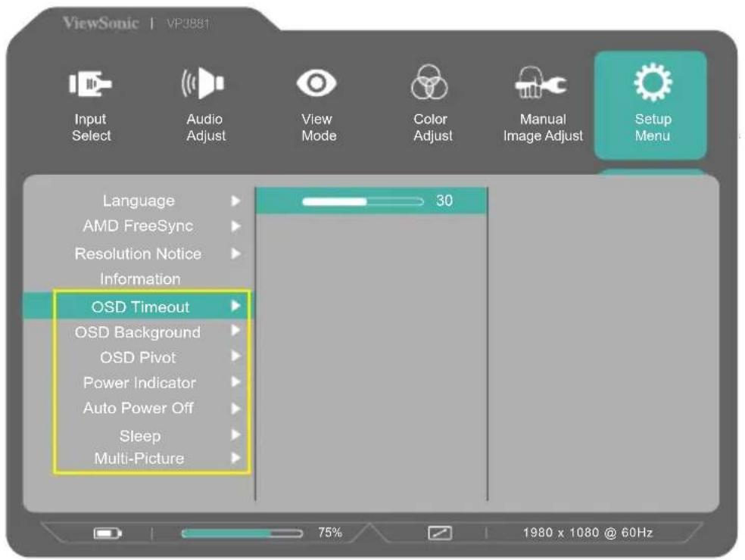Expand the Sleep submenu arrow
Viewport: 745px width, 560px height.
(x=235, y=434)
